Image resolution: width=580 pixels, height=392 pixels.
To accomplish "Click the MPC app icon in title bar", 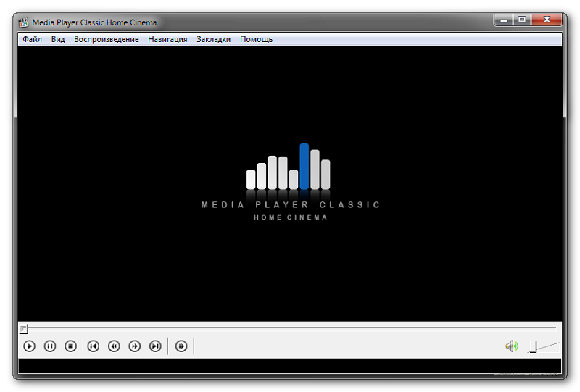I will coord(24,22).
